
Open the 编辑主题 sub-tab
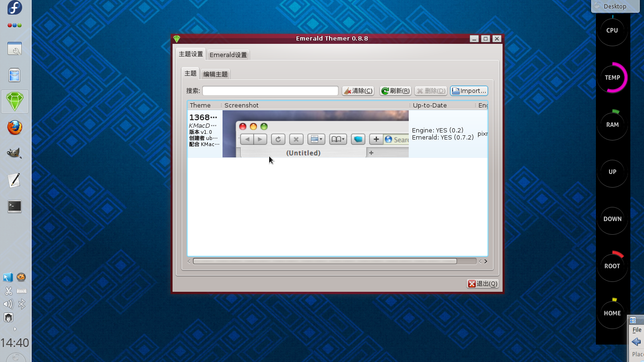point(215,74)
